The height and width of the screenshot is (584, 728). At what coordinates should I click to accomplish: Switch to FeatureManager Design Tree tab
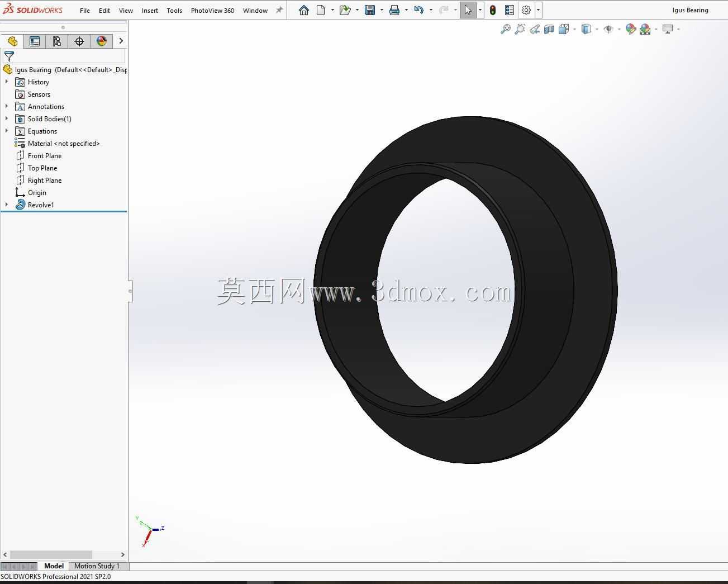[x=12, y=41]
